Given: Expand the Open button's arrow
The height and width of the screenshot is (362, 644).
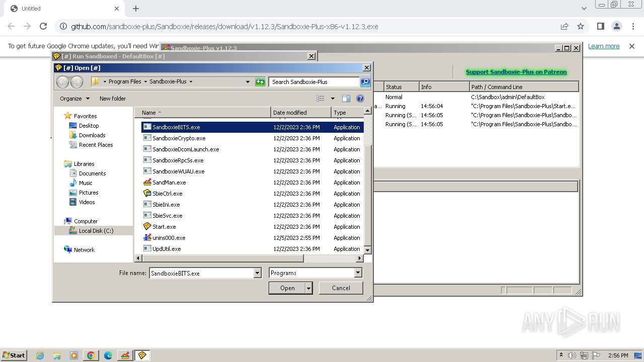Looking at the screenshot, I should 309,288.
